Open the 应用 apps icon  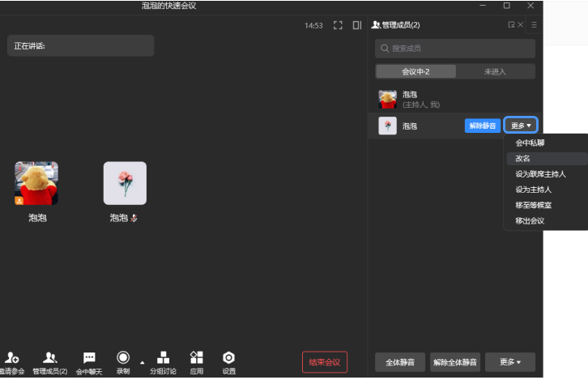pos(197,357)
